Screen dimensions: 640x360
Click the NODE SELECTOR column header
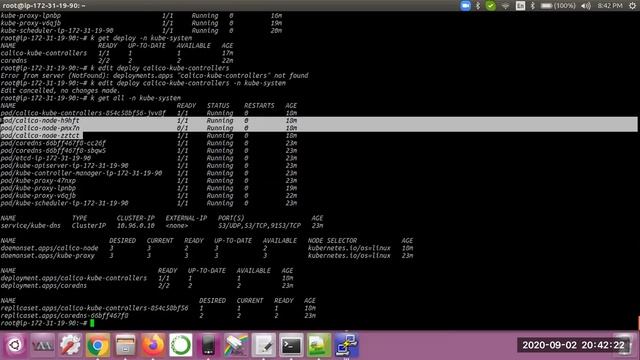coord(332,241)
